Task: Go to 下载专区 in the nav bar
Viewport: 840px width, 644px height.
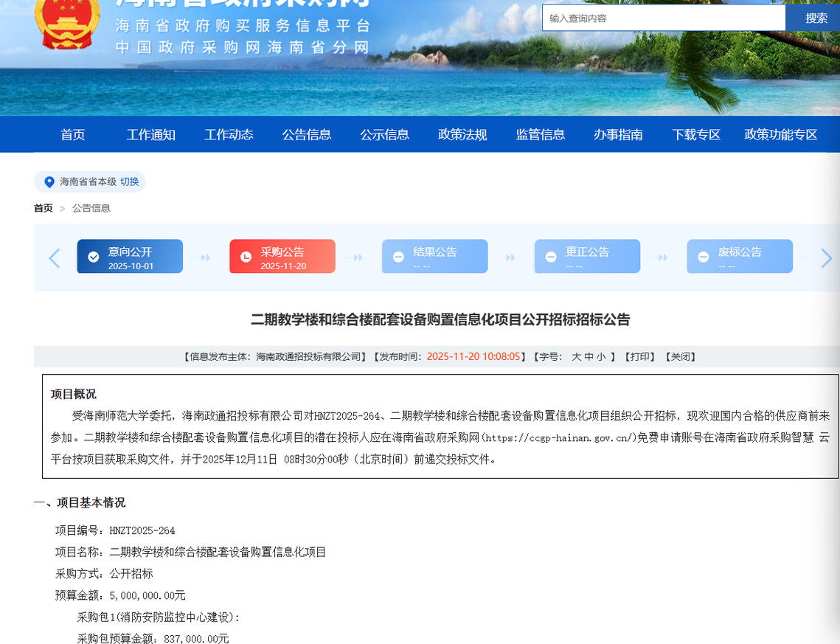Action: click(695, 134)
